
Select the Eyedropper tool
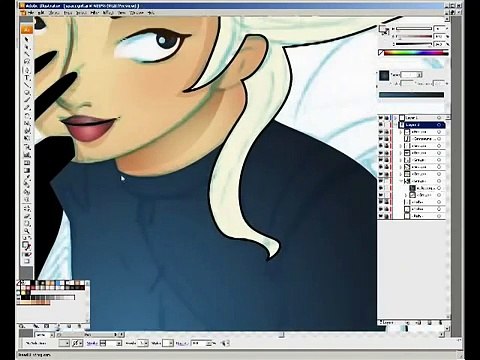pos(27,177)
